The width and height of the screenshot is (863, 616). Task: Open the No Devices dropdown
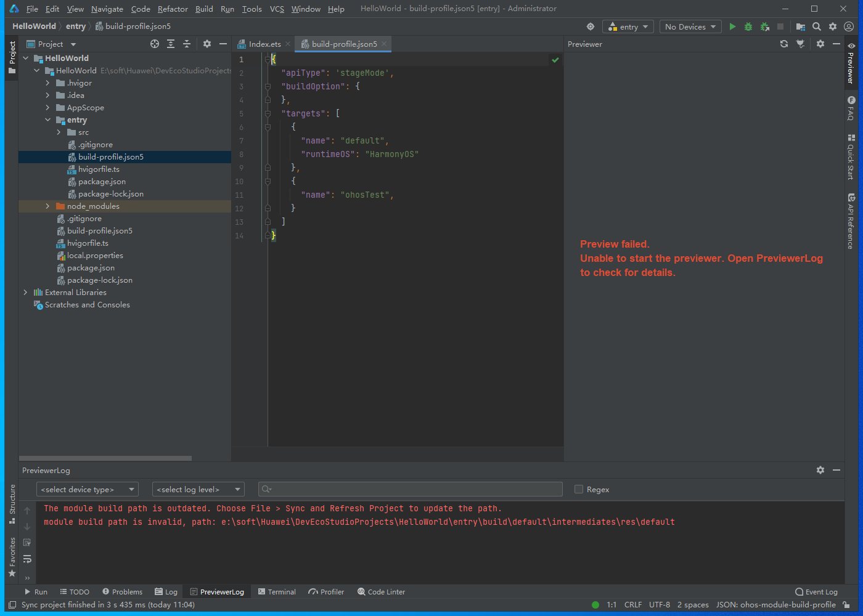[690, 26]
